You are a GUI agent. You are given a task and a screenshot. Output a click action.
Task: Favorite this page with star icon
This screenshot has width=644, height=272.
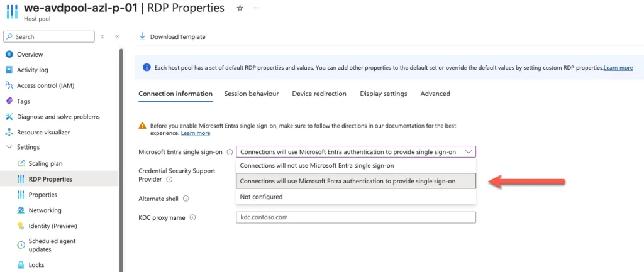coord(240,8)
